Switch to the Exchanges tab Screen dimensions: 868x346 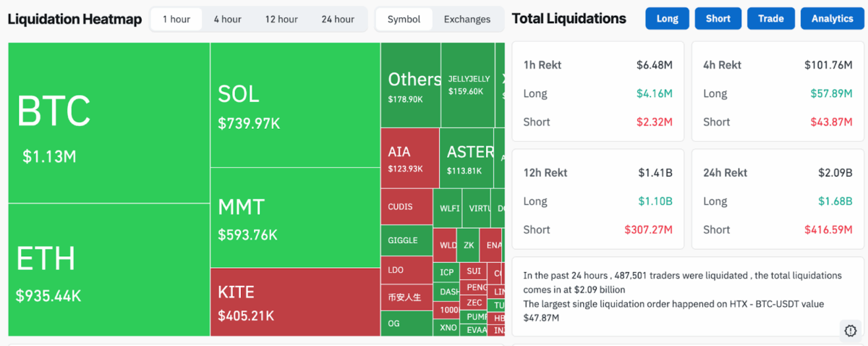point(467,20)
